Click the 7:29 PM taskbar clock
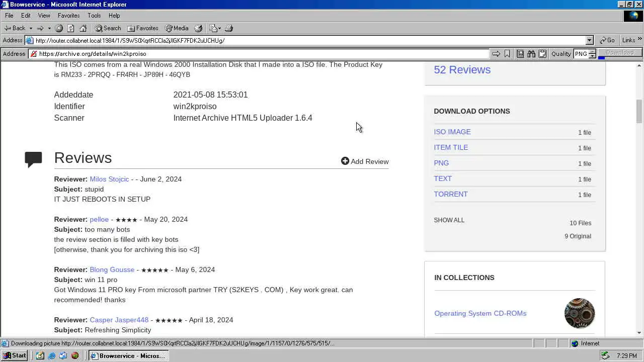 (627, 356)
